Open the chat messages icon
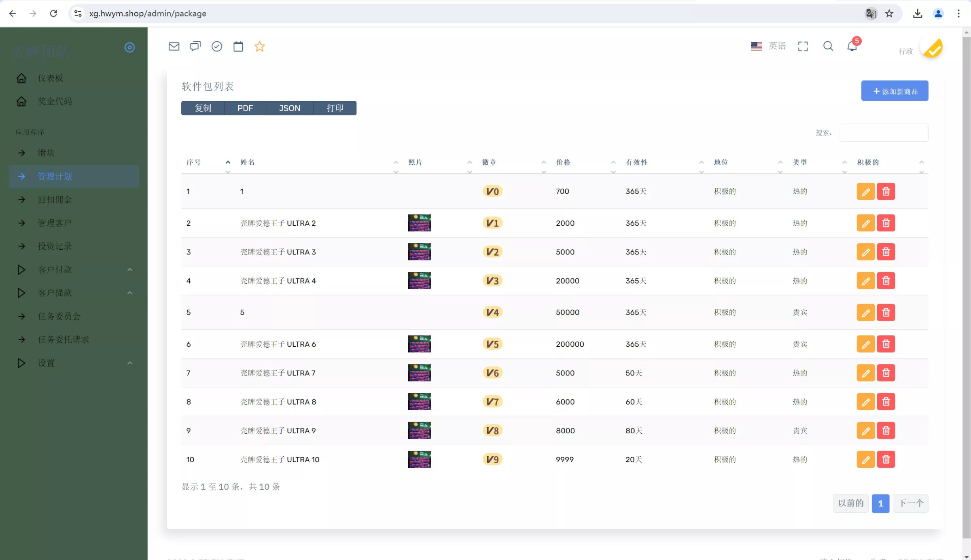This screenshot has width=971, height=560. [195, 47]
